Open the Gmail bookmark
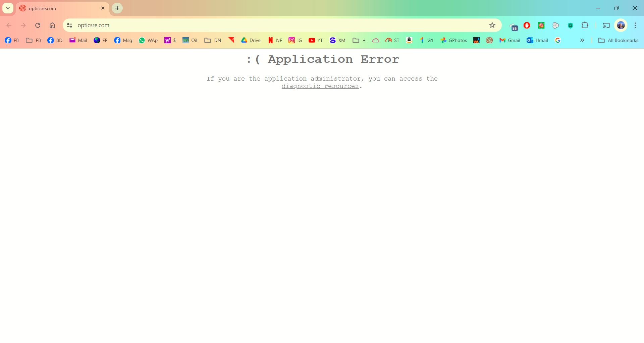This screenshot has width=644, height=343. pyautogui.click(x=509, y=40)
